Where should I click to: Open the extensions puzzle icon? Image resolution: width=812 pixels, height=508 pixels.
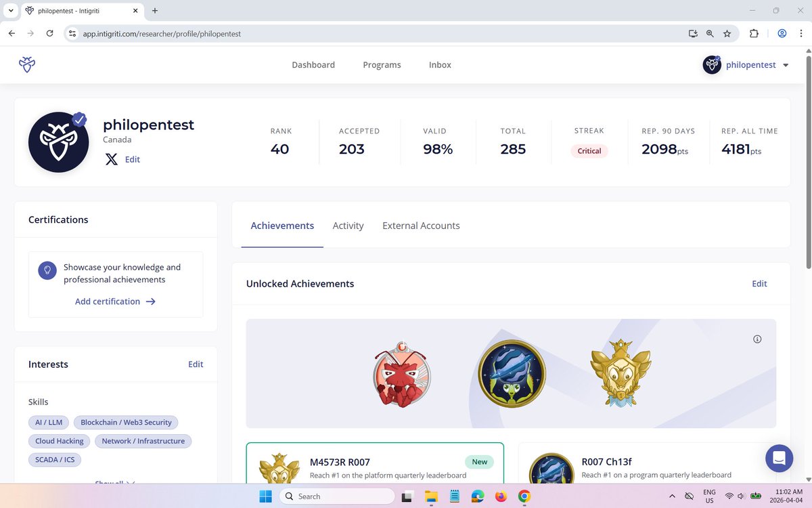coord(754,33)
